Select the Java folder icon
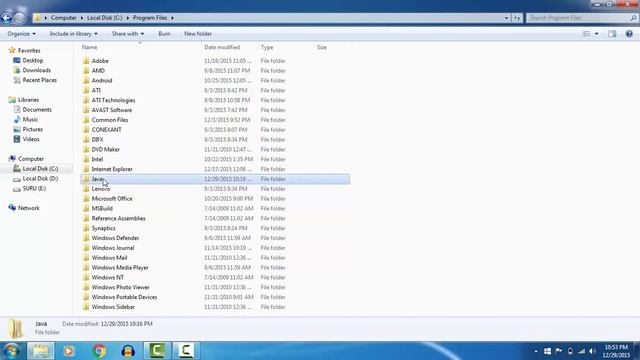Screen dimensions: 640x360 86,179
